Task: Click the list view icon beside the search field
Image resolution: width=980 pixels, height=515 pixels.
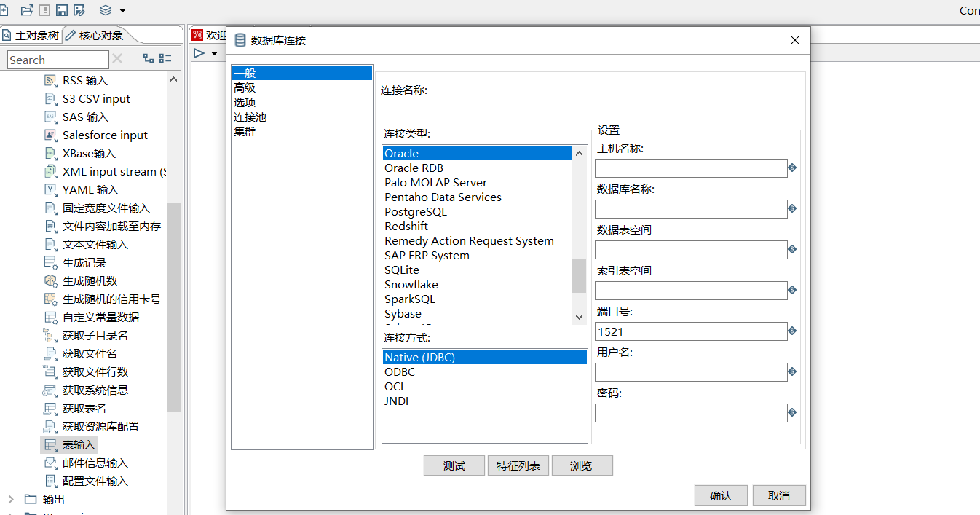Action: click(x=165, y=58)
